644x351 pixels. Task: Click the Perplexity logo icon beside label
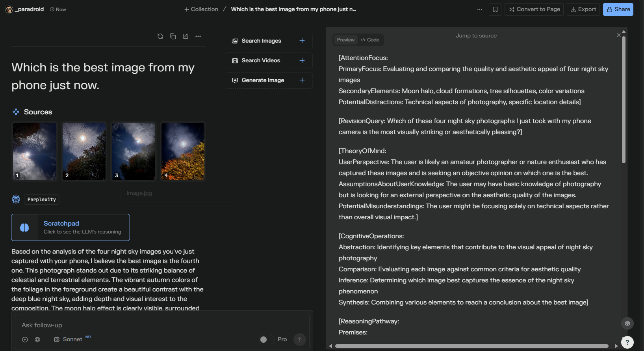point(16,199)
